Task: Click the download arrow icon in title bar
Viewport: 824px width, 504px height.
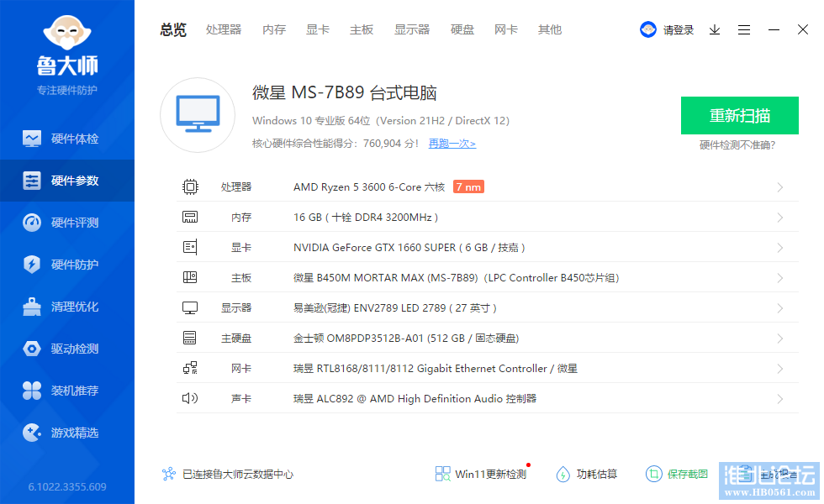Action: (x=714, y=30)
